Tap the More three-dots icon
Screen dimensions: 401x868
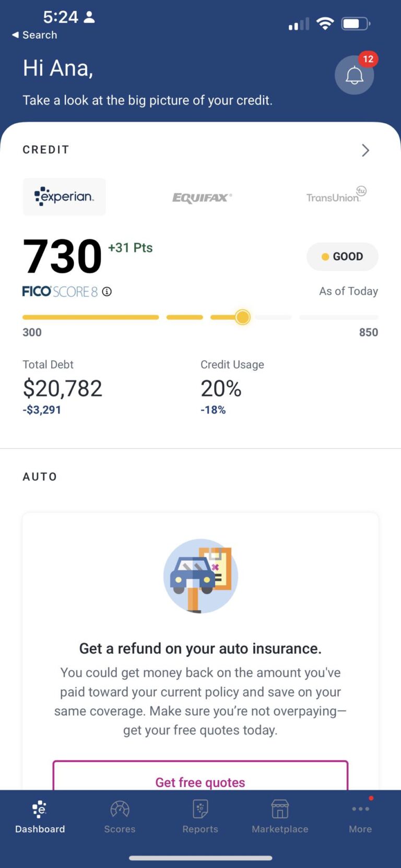(x=360, y=809)
